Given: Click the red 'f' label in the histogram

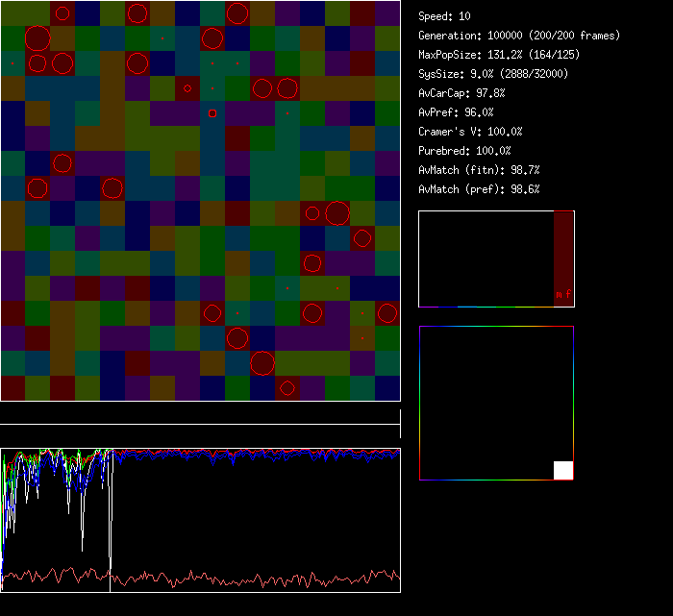Looking at the screenshot, I should click(x=568, y=294).
